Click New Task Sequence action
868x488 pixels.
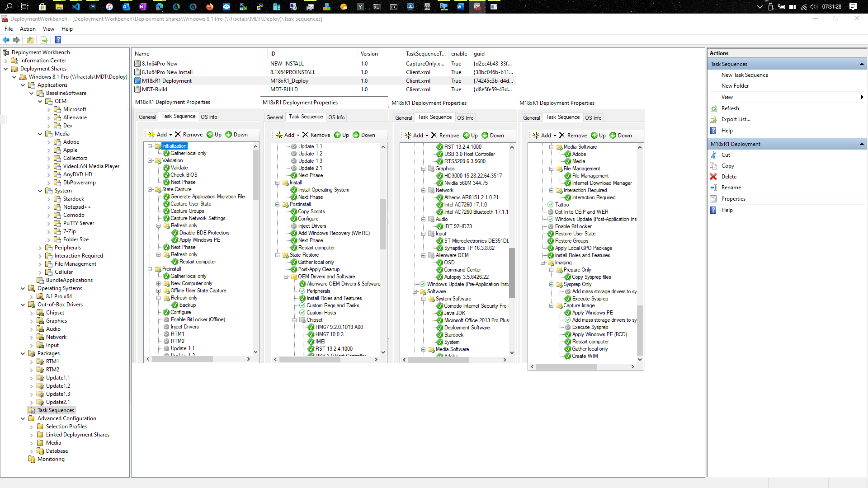tap(745, 75)
